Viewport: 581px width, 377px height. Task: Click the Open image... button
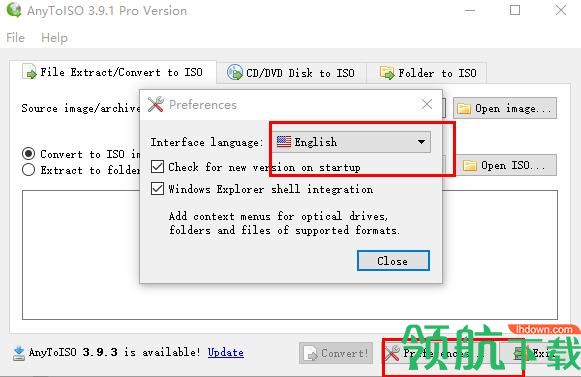[x=505, y=108]
